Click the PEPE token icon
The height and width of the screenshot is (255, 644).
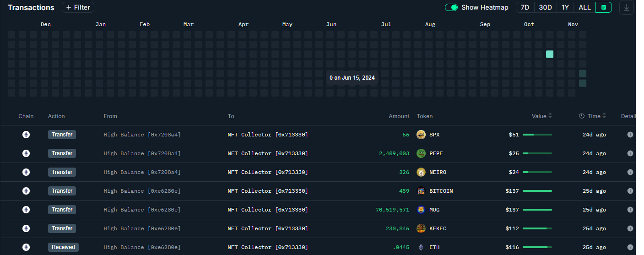[421, 153]
